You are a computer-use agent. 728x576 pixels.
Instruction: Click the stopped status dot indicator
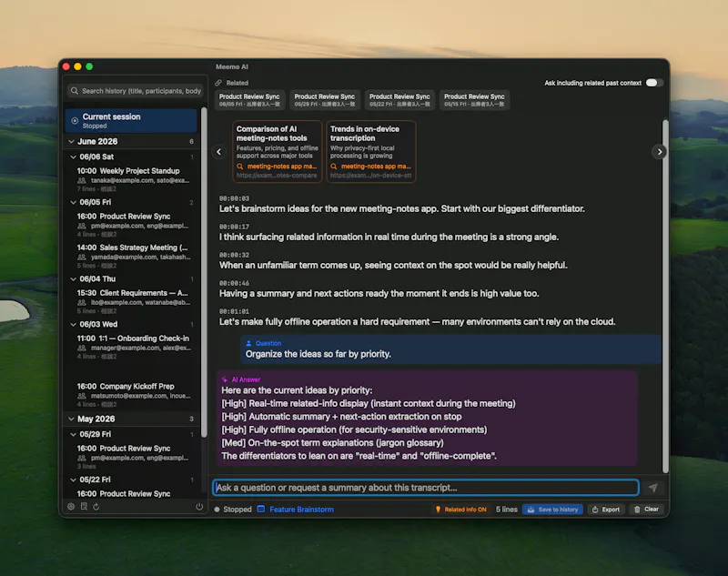tap(217, 510)
